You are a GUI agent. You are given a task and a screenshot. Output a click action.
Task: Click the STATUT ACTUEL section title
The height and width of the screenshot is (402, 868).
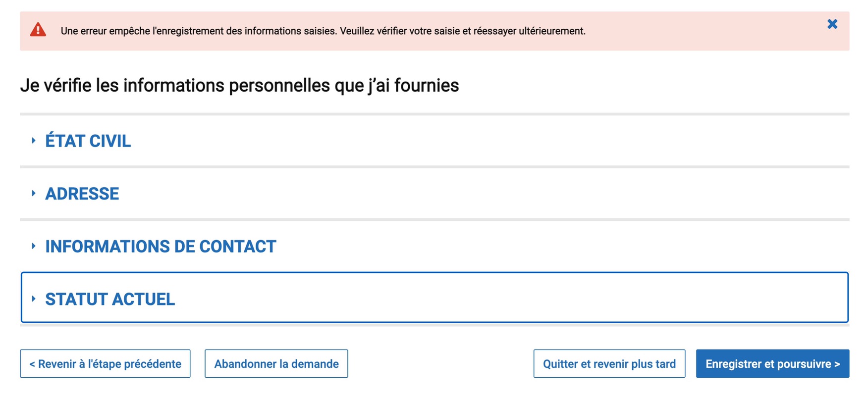110,299
